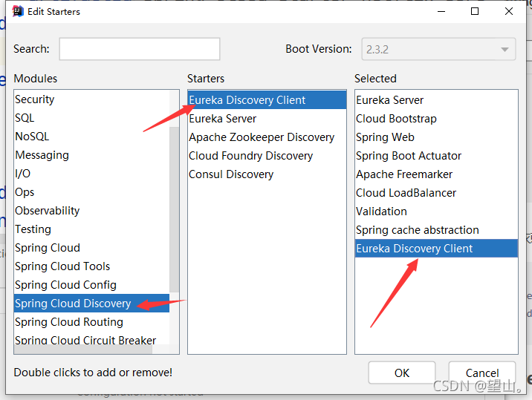Minimize the Edit Starters dialog

(x=441, y=11)
